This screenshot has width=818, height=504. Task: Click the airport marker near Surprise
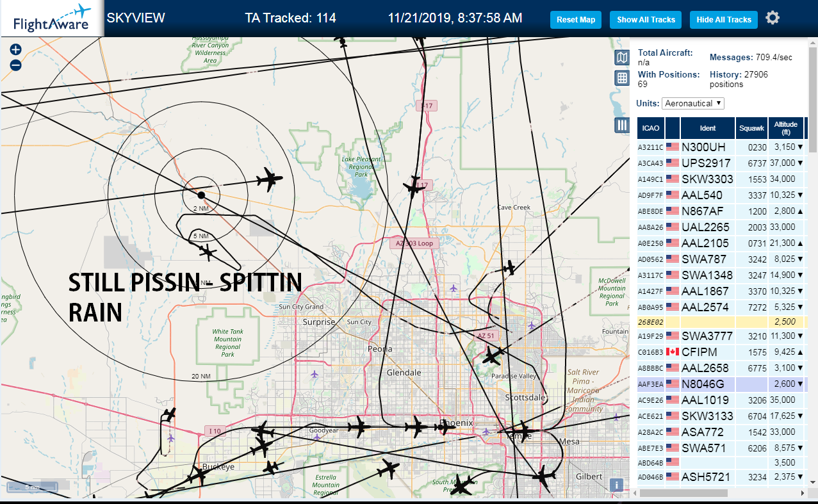pyautogui.click(x=314, y=374)
